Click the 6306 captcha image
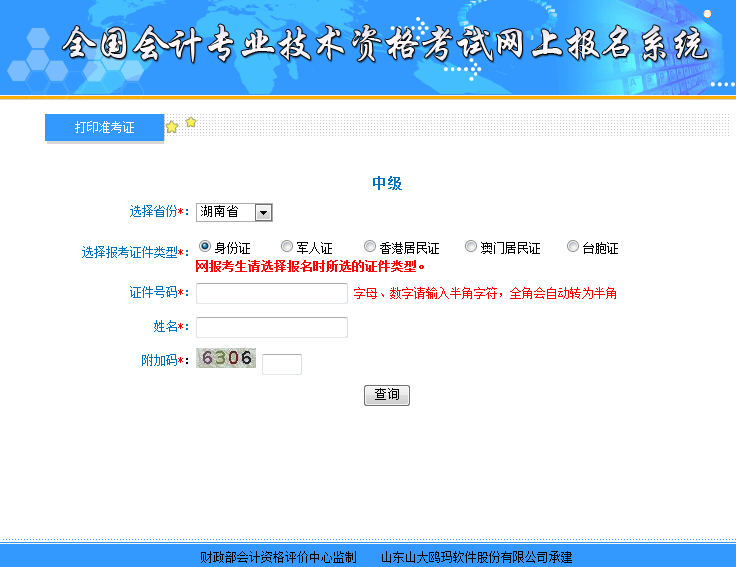The image size is (736, 567). click(x=226, y=358)
